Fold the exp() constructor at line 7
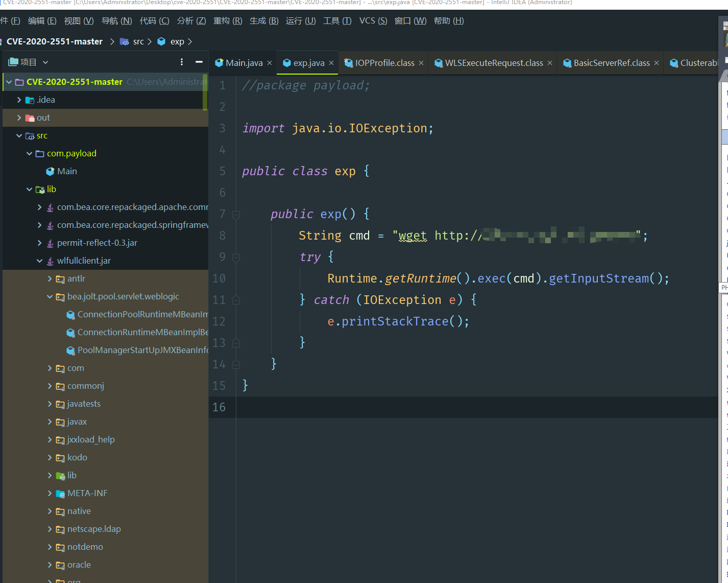This screenshot has width=728, height=583. 236,215
